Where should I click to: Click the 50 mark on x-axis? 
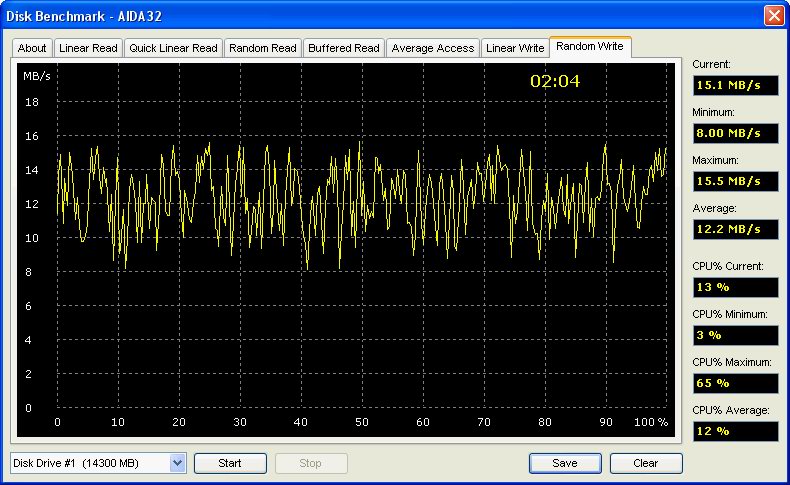362,422
